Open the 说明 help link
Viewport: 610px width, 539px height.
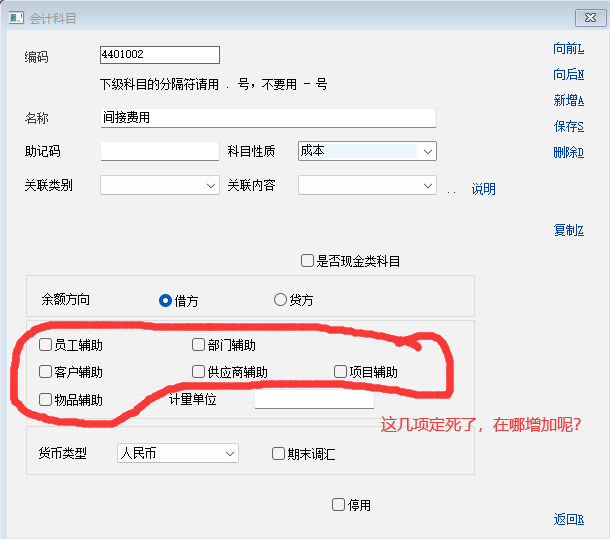(x=483, y=189)
